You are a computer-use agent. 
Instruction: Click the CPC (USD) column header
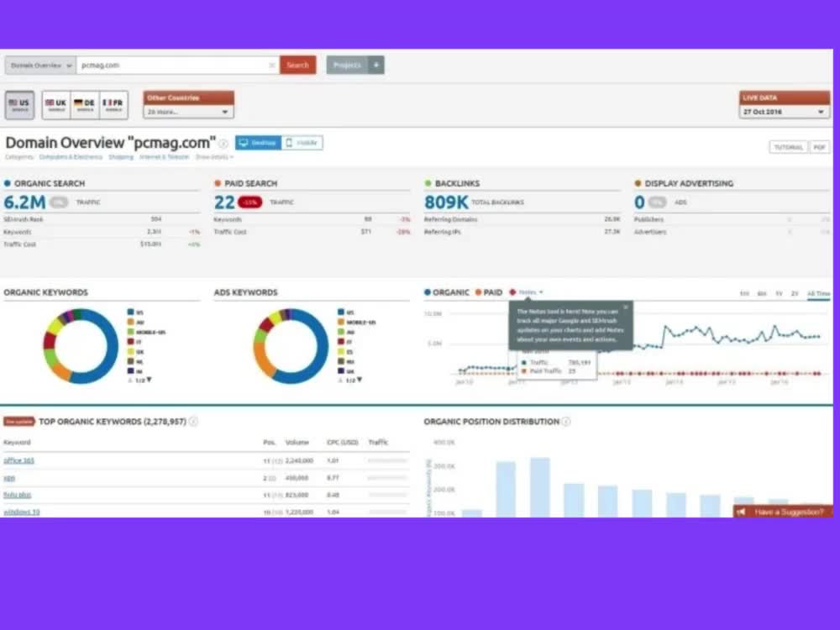click(x=343, y=443)
